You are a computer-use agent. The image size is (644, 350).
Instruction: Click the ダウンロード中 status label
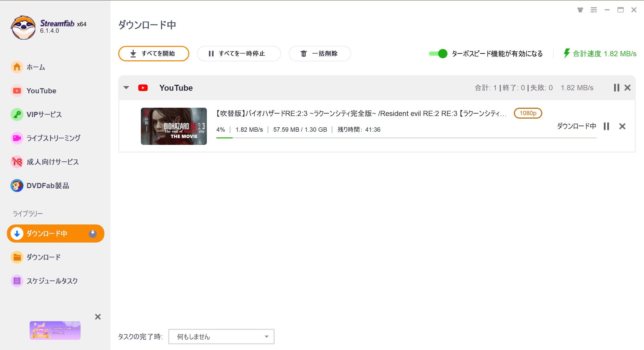click(577, 126)
